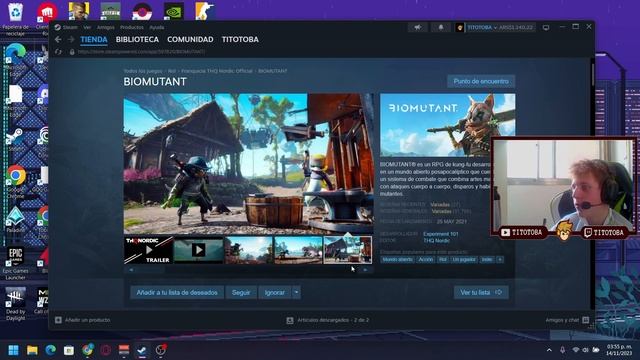Click the Steam icon in the taskbar
The height and width of the screenshot is (360, 640).
[142, 350]
